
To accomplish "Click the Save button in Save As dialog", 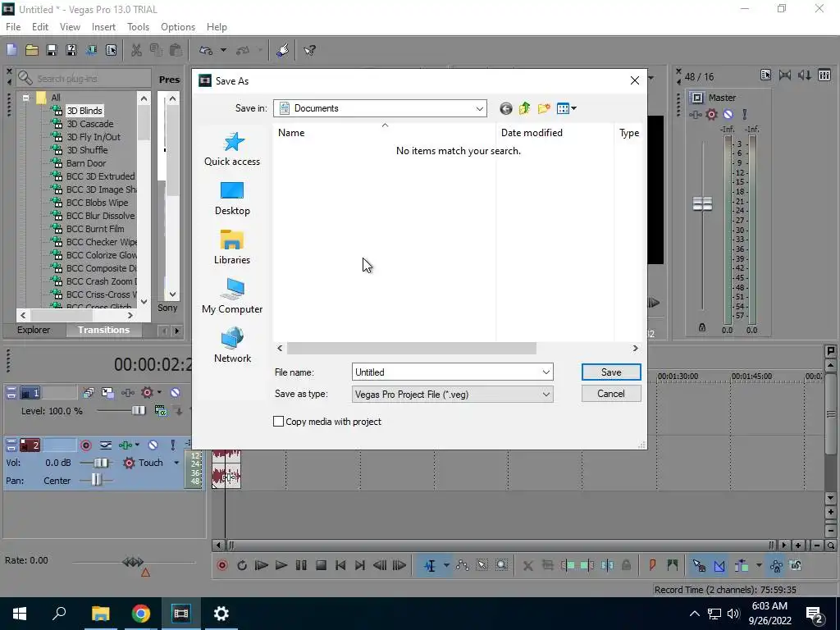I will pos(611,372).
